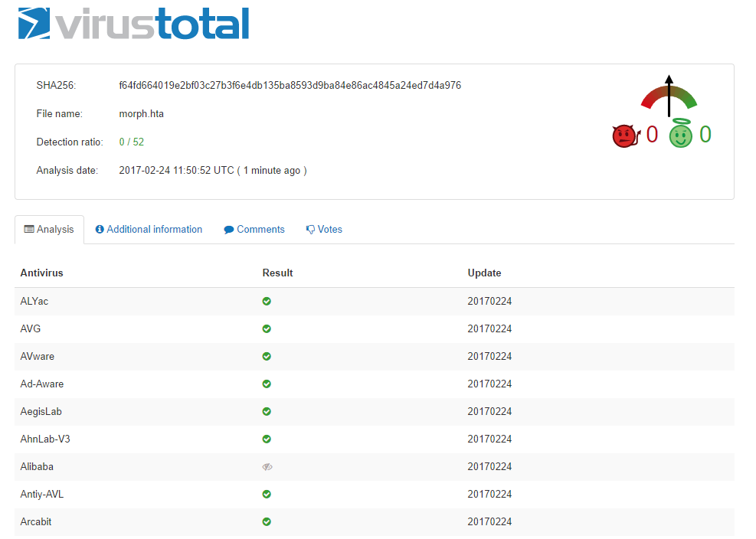Click the ALYac antivirus name

[x=34, y=302]
